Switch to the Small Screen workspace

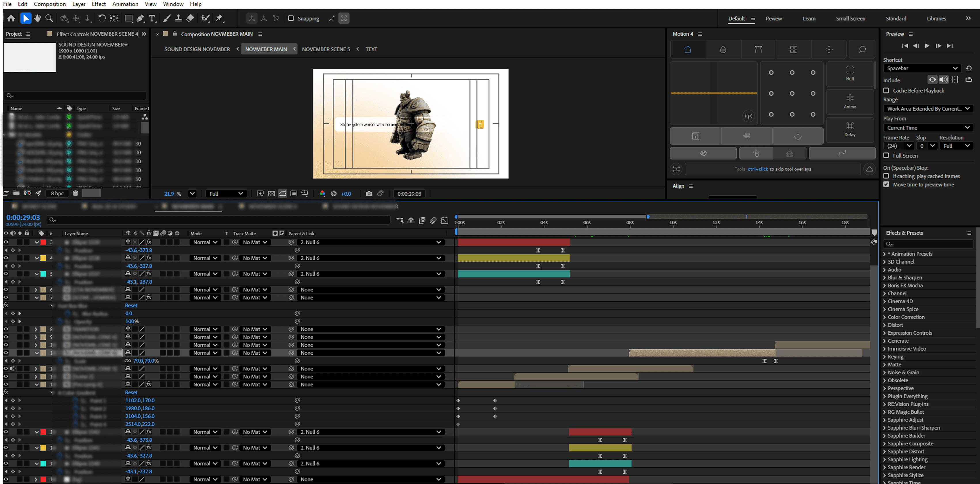pos(850,18)
